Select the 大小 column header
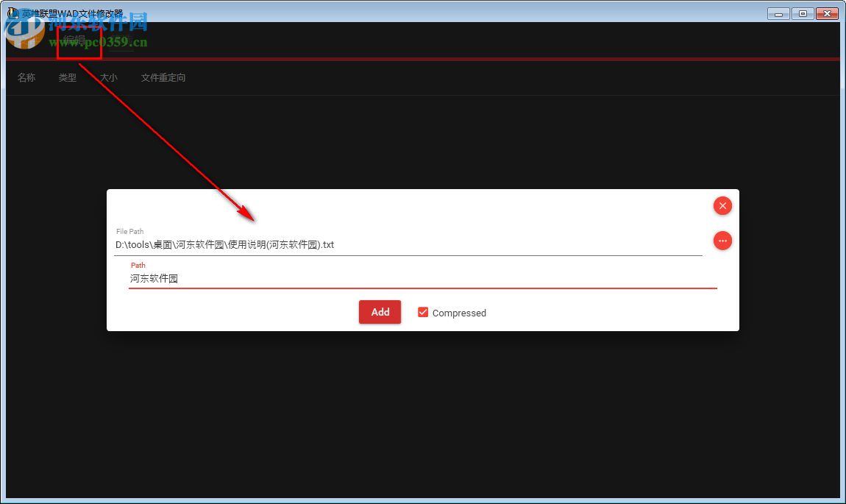Image resolution: width=846 pixels, height=504 pixels. tap(108, 78)
